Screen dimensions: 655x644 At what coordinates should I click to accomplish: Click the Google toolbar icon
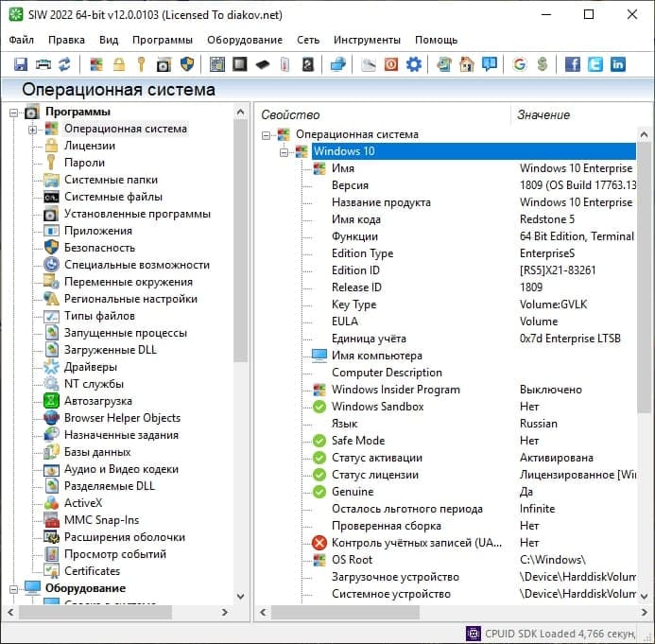tap(520, 64)
